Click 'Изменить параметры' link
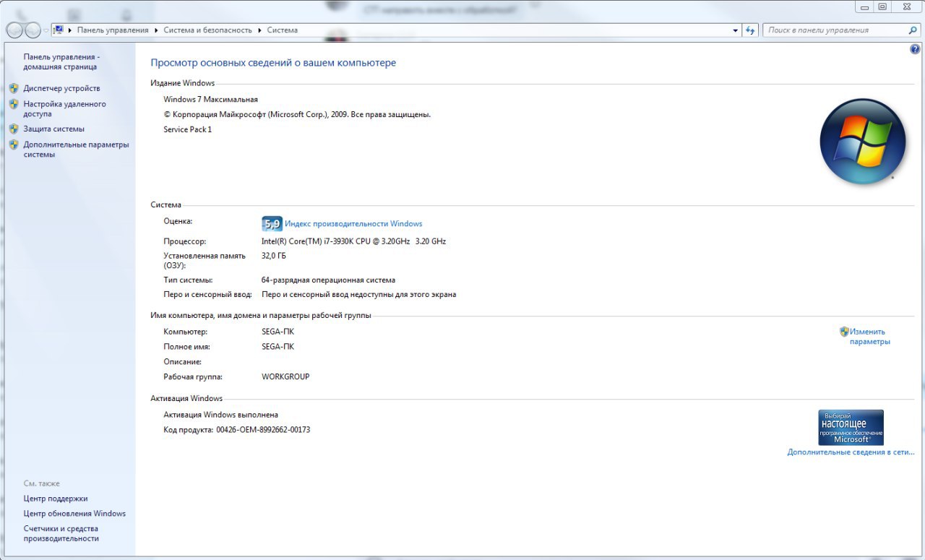This screenshot has width=925, height=560. tap(870, 337)
